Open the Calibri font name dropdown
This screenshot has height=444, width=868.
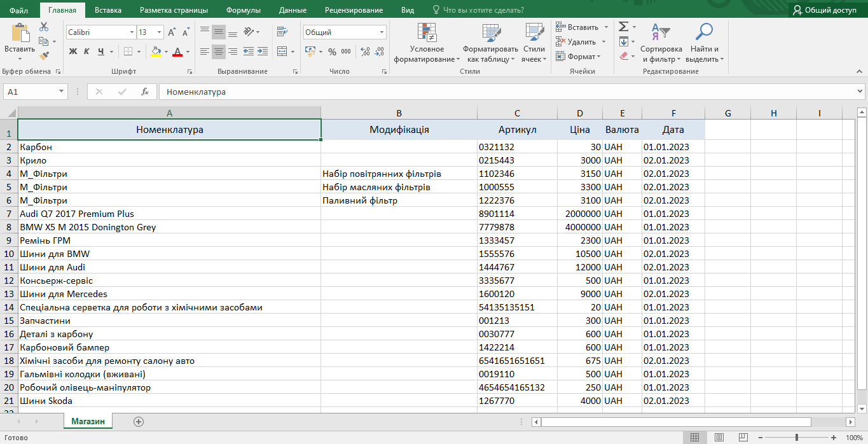pyautogui.click(x=132, y=32)
